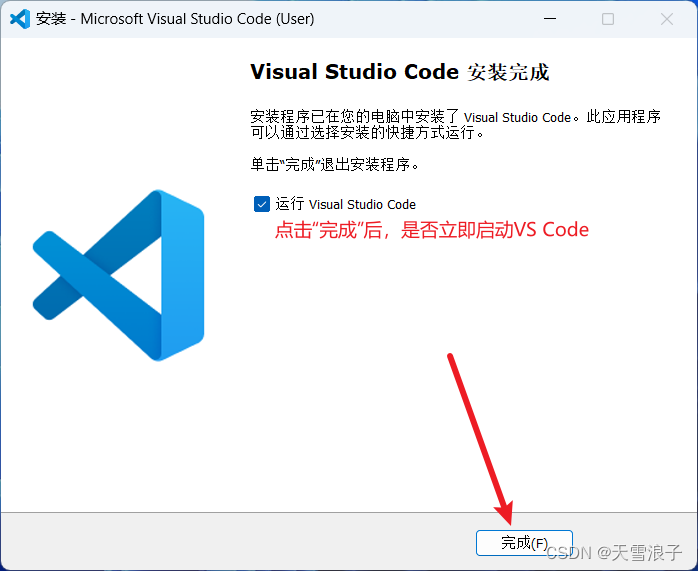Uncheck the 运行 Visual Studio Code checkbox
This screenshot has height=571, width=698.
pyautogui.click(x=262, y=204)
